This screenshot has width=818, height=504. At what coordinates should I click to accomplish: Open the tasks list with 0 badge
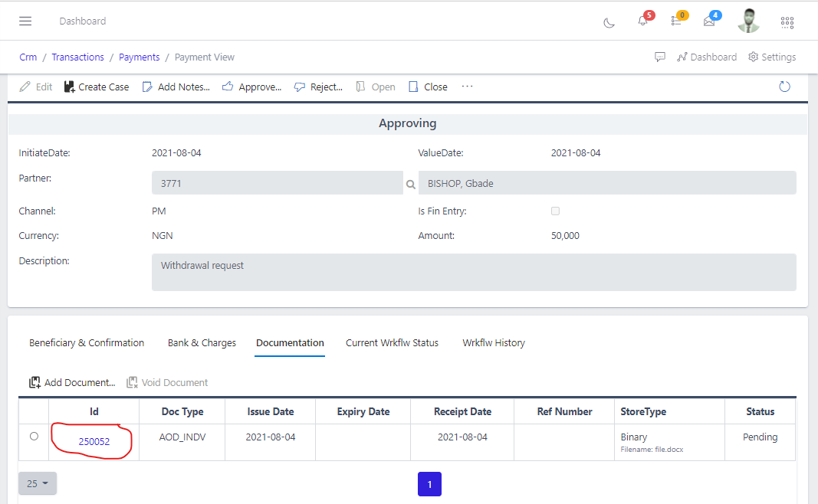pyautogui.click(x=677, y=21)
